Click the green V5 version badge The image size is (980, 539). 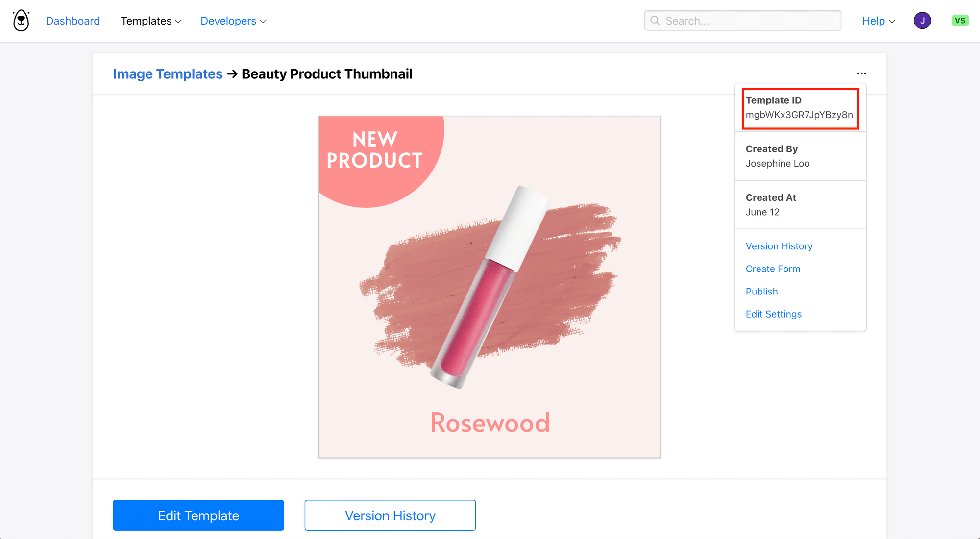tap(960, 21)
